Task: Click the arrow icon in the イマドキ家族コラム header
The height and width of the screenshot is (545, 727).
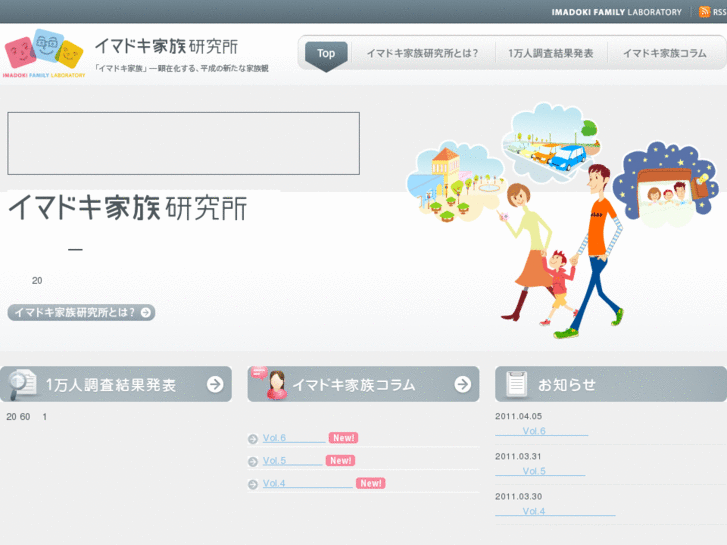Action: [x=462, y=384]
